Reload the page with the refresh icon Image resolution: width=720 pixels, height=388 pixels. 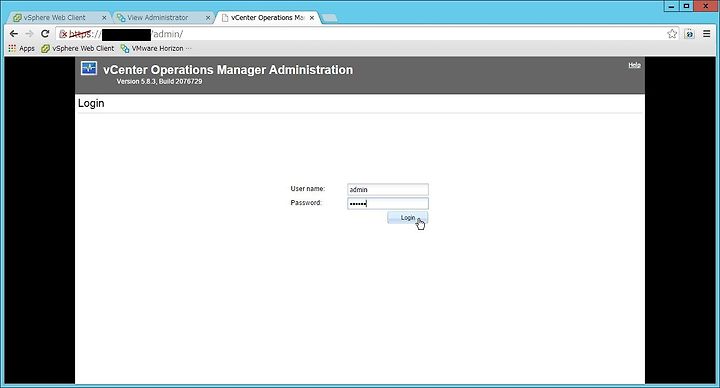[x=45, y=34]
